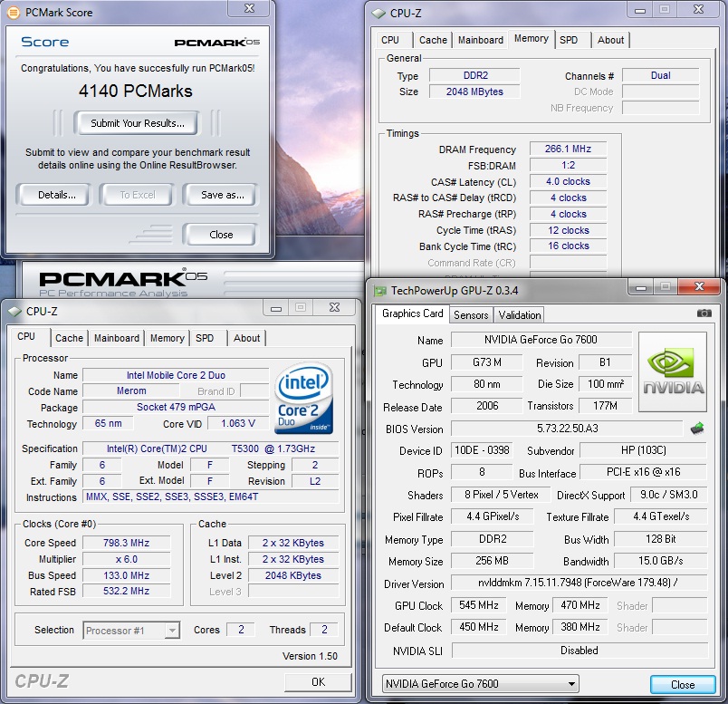Click the Code Name value Merom

pyautogui.click(x=131, y=391)
